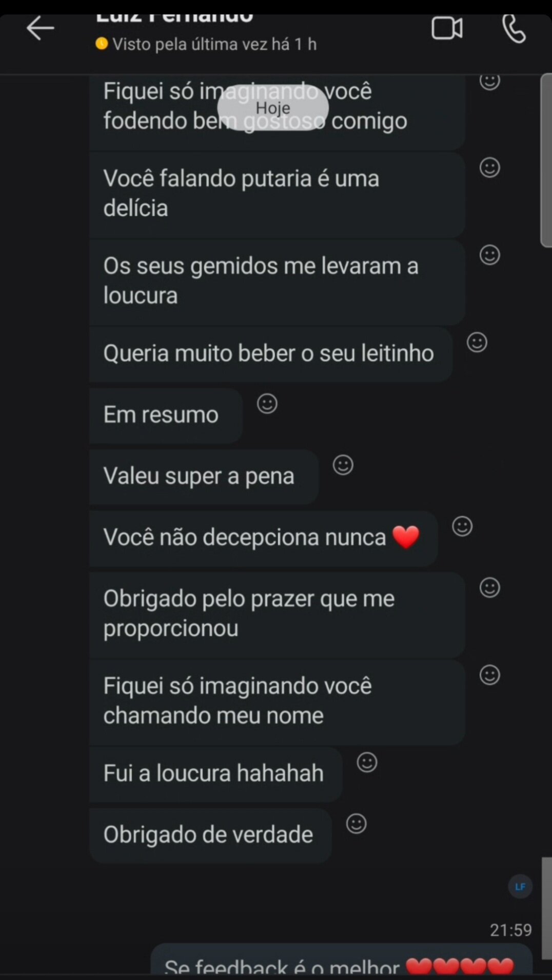React to the "Obrigado de verdade" message

(357, 824)
